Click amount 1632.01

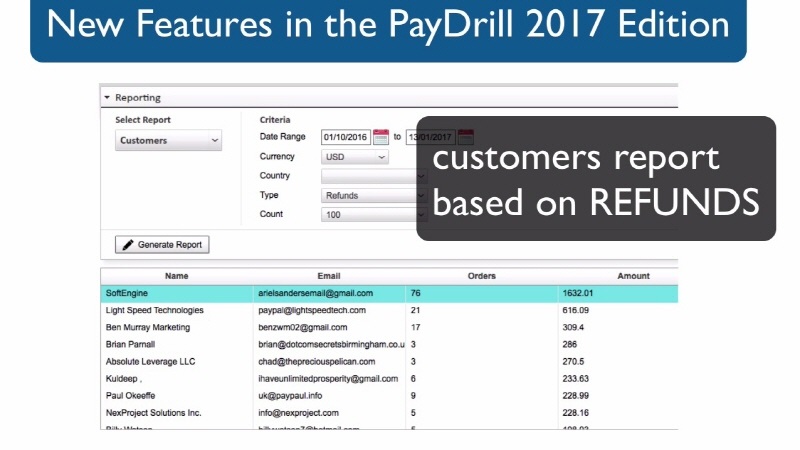pos(578,293)
